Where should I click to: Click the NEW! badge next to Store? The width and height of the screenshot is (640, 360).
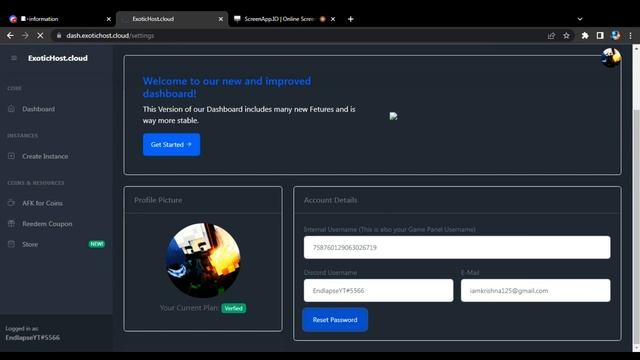(x=97, y=244)
